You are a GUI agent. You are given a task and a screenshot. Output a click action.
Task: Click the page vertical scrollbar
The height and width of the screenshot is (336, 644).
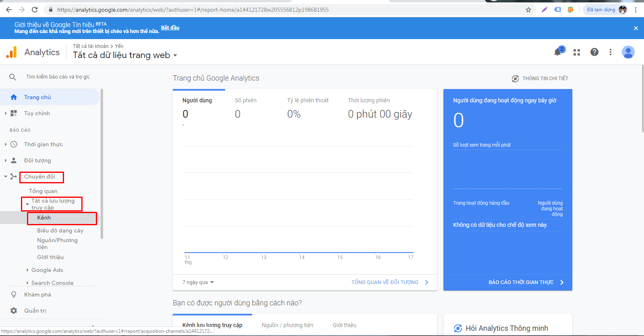pyautogui.click(x=642, y=99)
